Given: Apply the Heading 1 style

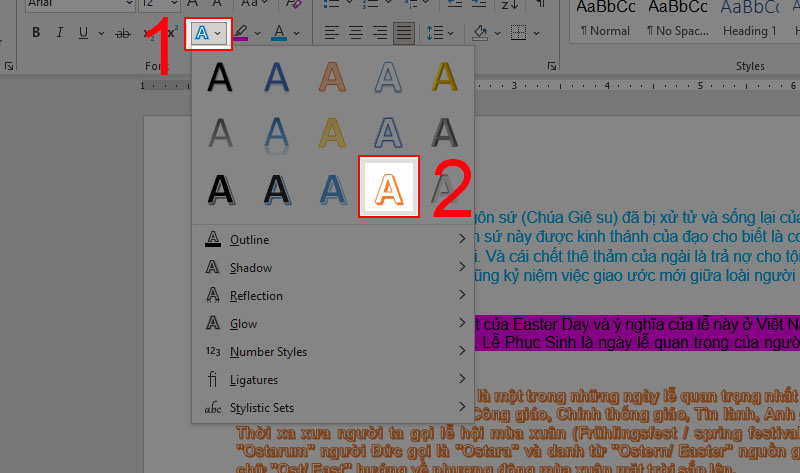Looking at the screenshot, I should 745,20.
